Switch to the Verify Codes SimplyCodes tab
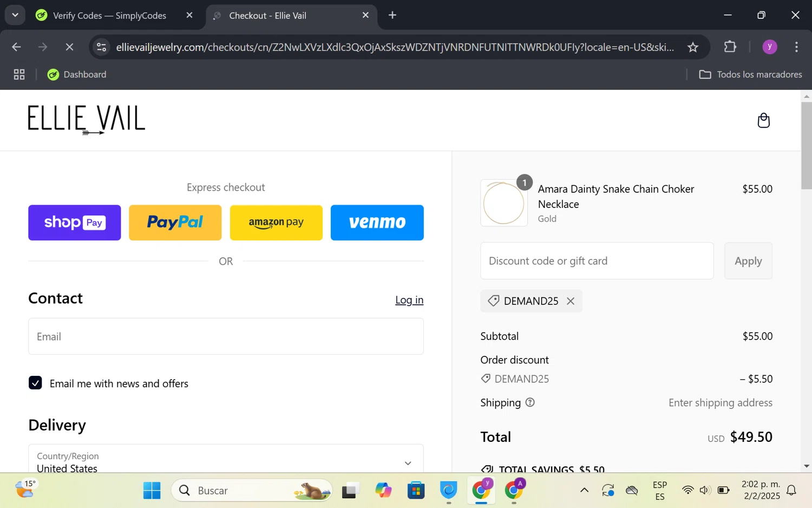Screen dimensions: 812x508 pos(109,15)
